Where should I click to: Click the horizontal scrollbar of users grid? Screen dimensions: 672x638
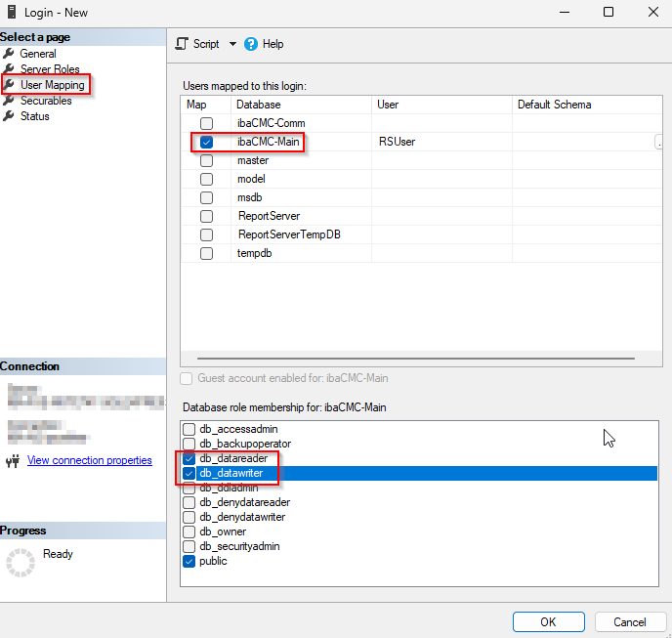[x=416, y=359]
